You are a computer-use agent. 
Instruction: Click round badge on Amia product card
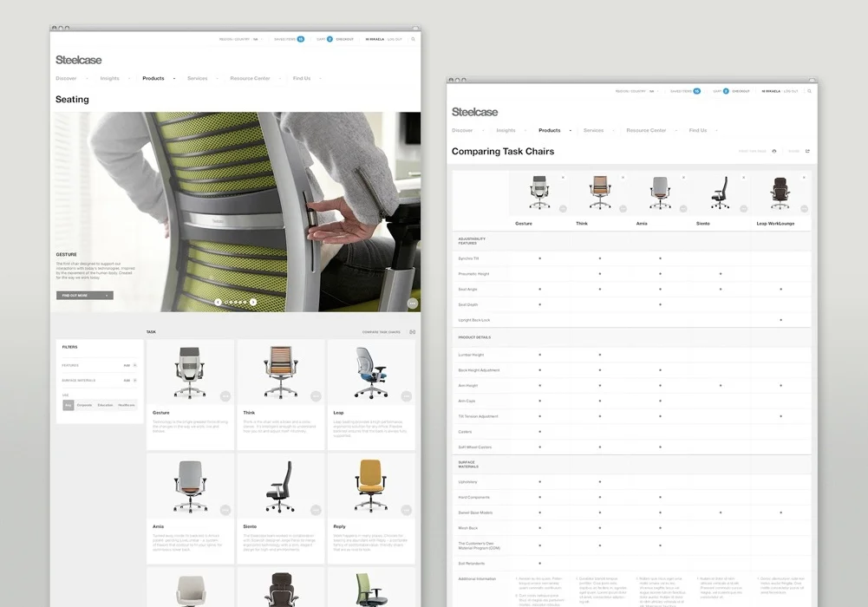coord(225,510)
